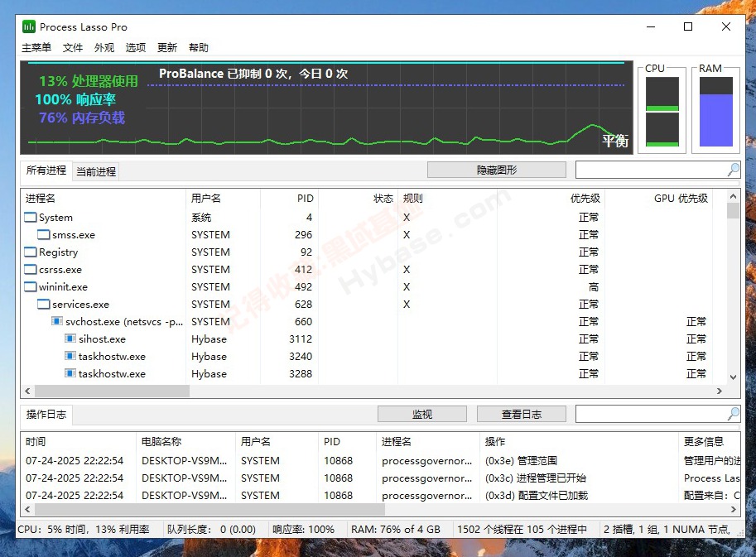Open the 主菜单 menu
The image size is (756, 557).
(36, 47)
